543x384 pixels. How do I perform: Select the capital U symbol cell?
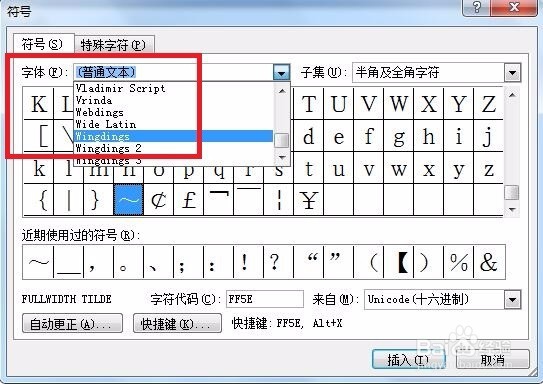(339, 104)
